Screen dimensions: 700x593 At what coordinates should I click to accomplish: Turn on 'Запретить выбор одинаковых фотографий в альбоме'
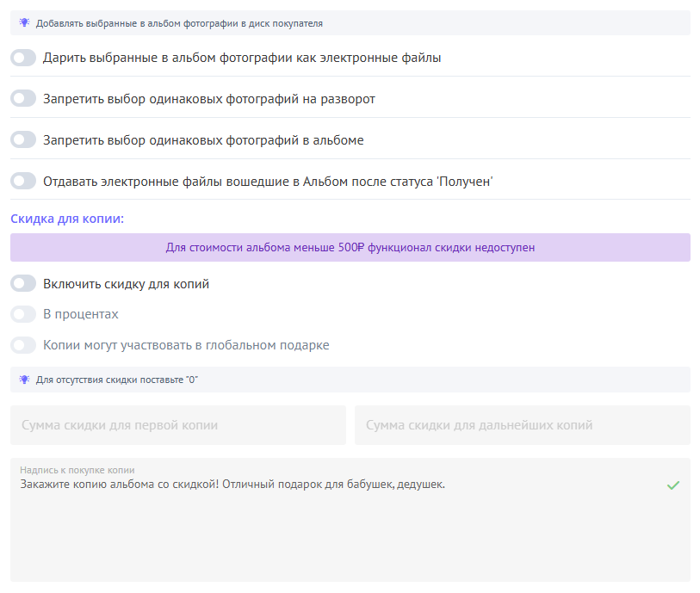coord(23,140)
